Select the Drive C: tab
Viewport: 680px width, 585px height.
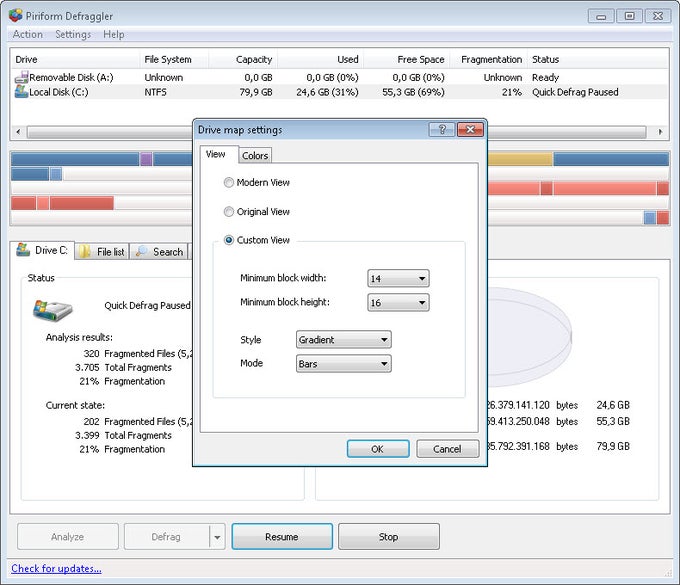(x=42, y=250)
